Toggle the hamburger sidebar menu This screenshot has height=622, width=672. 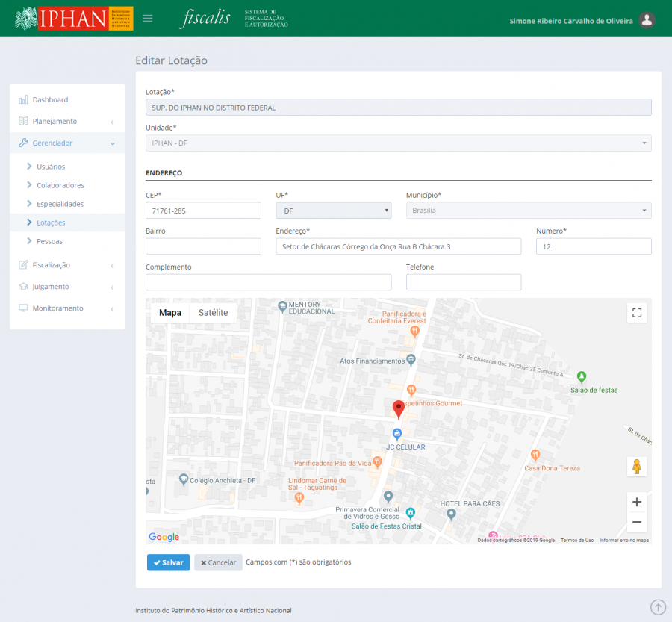click(148, 19)
